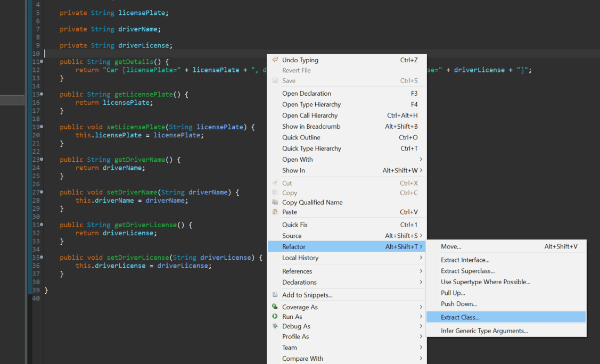Image resolution: width=600 pixels, height=364 pixels.
Task: Click the Undo Typing arrow icon
Action: tap(275, 60)
